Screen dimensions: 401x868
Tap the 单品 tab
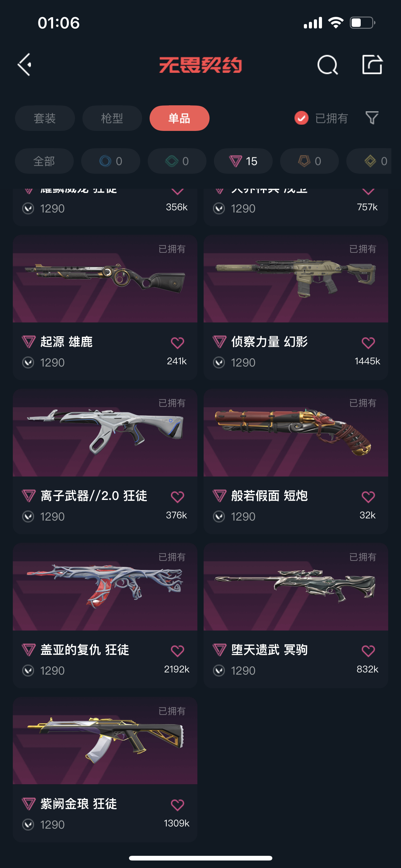180,118
